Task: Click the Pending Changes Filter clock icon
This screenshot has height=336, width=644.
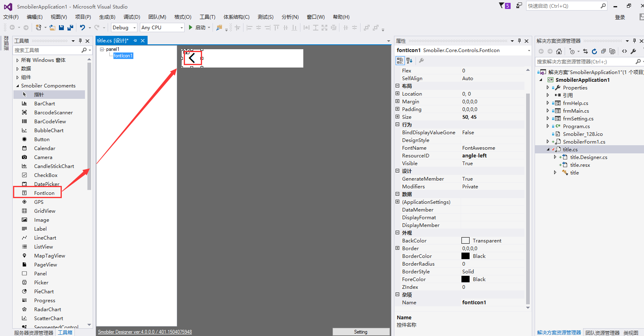Action: click(x=572, y=51)
